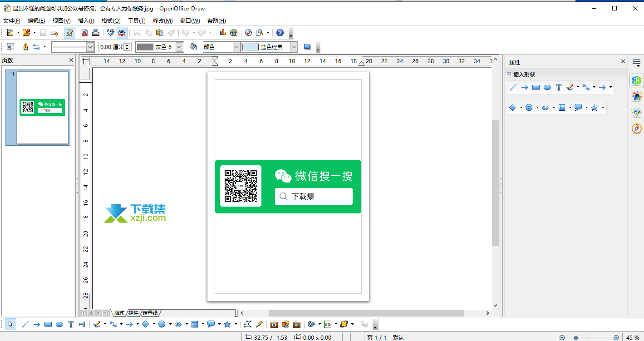
Task: Open Fontwork Gallery in bottom toolbar
Action: pos(274,324)
